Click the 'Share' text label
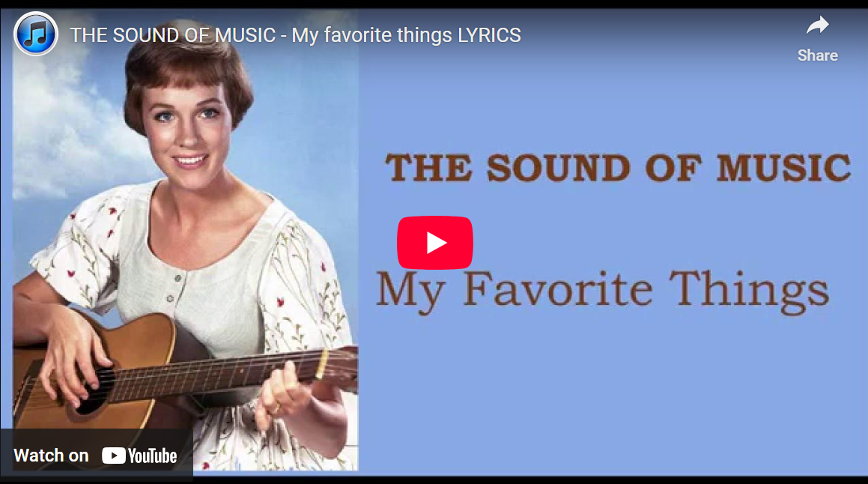Image resolution: width=868 pixels, height=484 pixels. click(817, 55)
